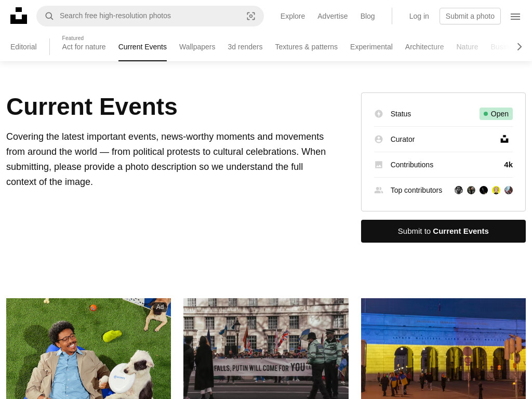
Task: Select the Editorial tab
Action: 23,47
